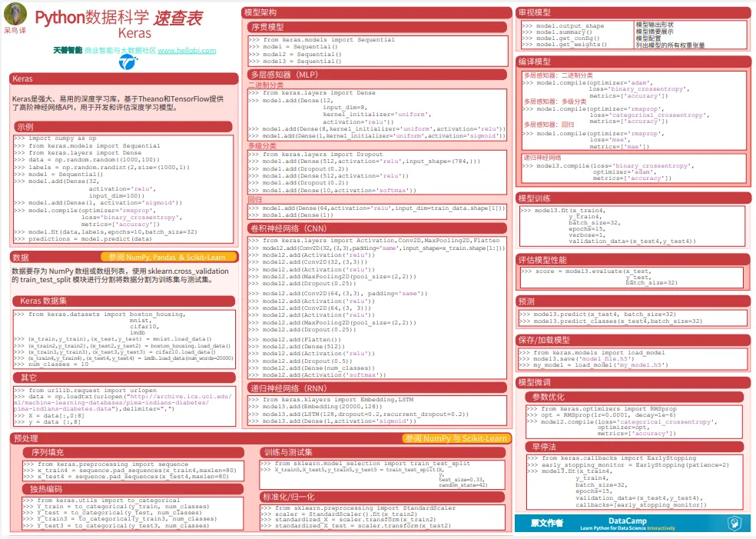
Task: Click the 'from urllib.request import urlopen' line
Action: 85,391
